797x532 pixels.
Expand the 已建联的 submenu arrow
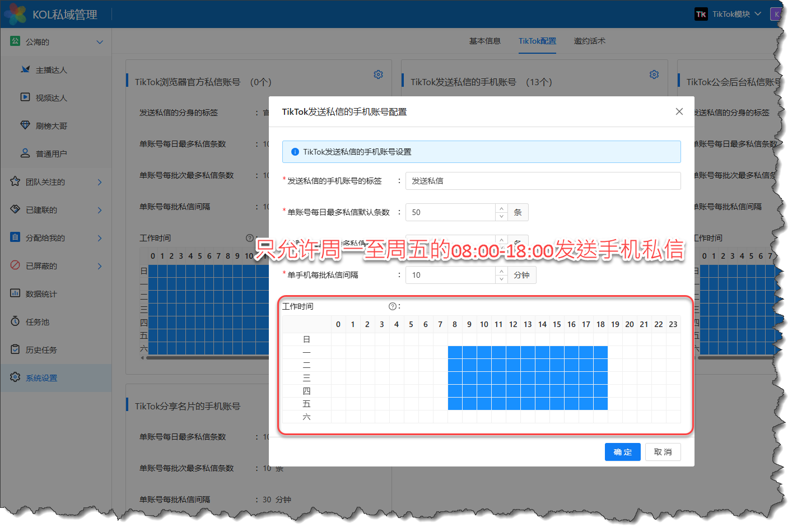coord(100,210)
